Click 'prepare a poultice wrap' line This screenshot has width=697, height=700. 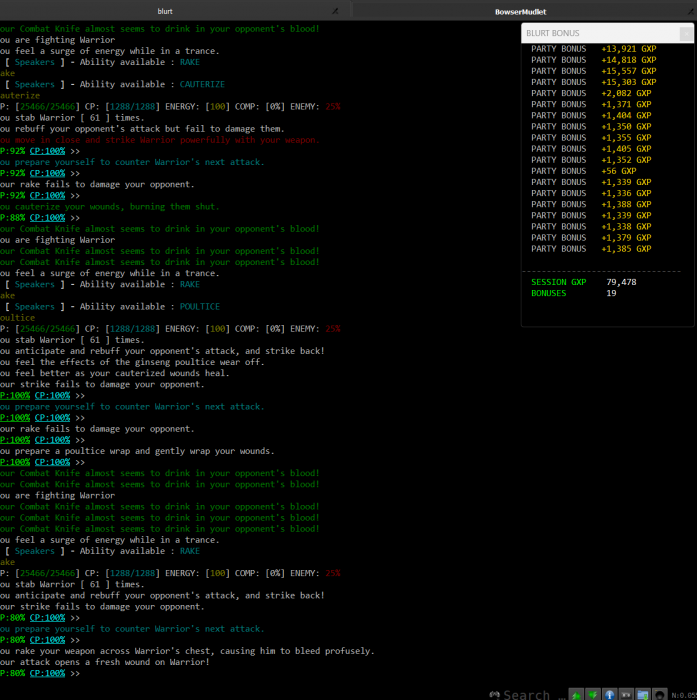click(137, 451)
